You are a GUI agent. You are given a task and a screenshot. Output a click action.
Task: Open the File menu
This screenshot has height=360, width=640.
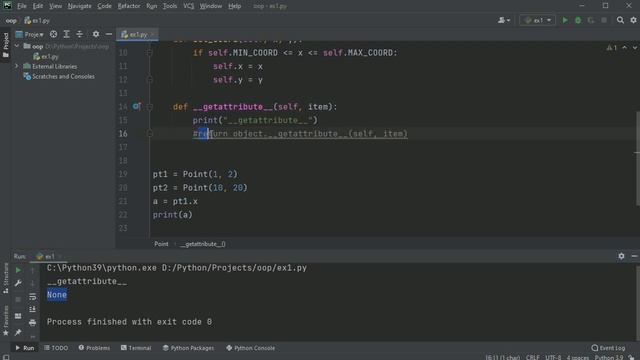pyautogui.click(x=22, y=6)
